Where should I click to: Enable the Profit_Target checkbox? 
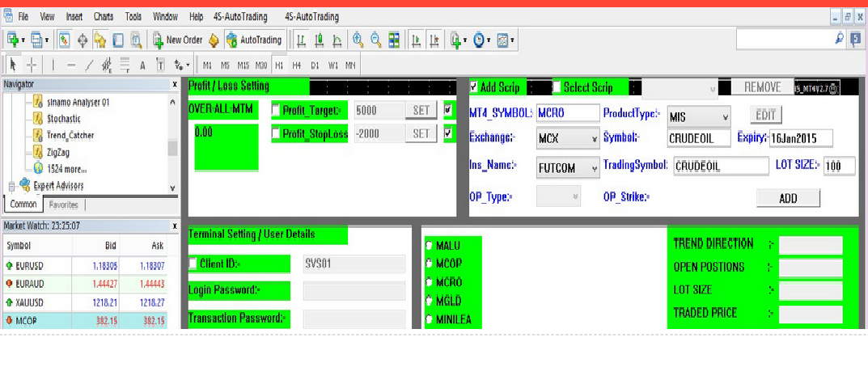[276, 110]
